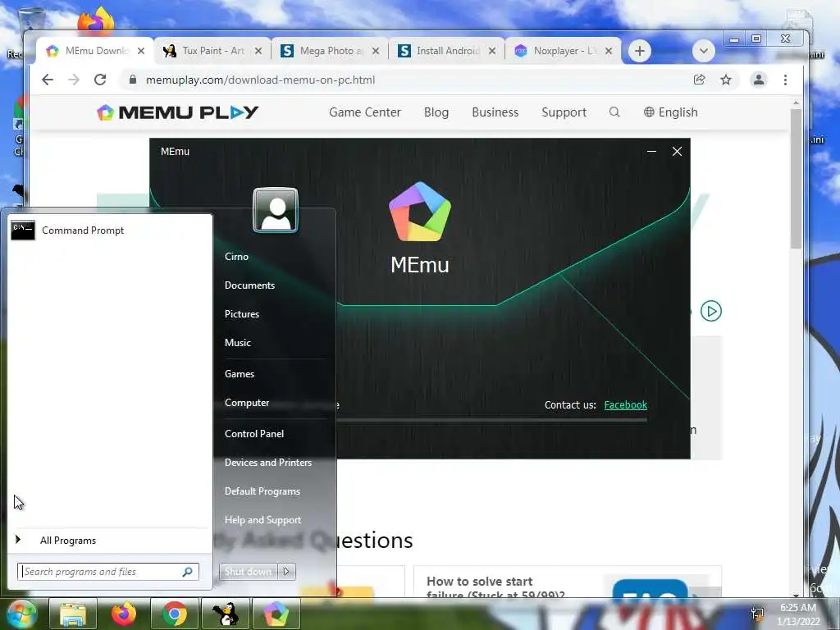Open Control Panel from Start menu
Viewport: 840px width, 630px height.
254,434
